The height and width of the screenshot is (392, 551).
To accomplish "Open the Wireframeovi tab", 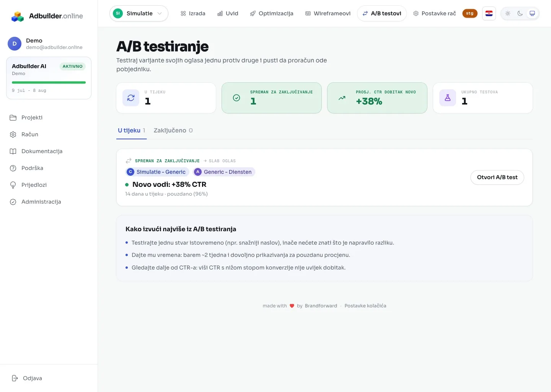I will tap(328, 13).
